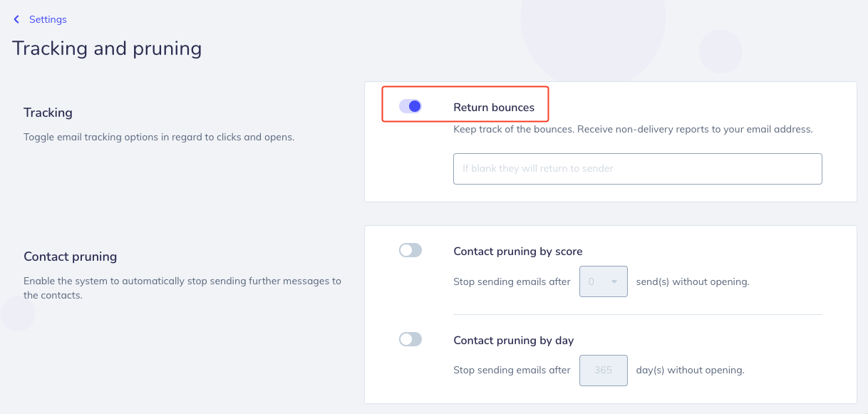Click the day(s) without opening text
This screenshot has height=414, width=868.
point(691,371)
